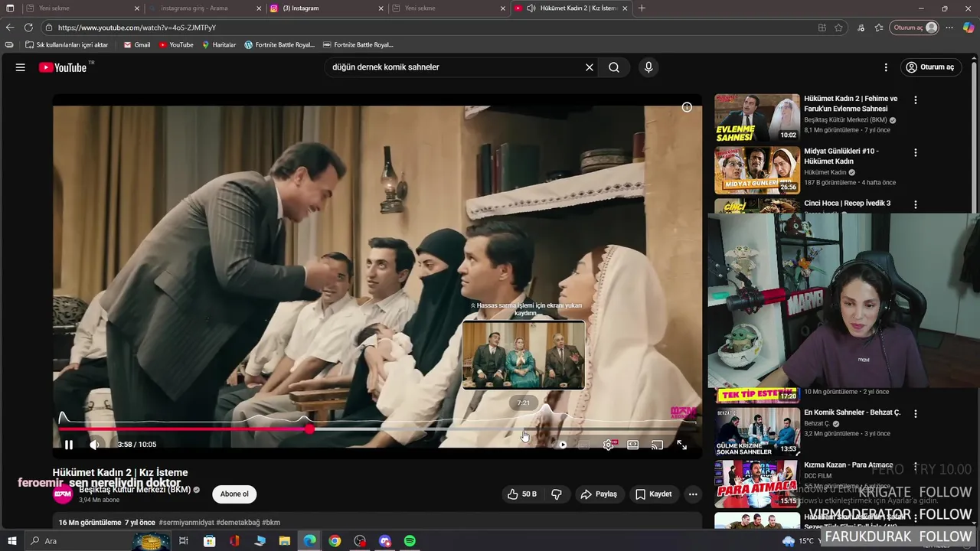
Task: Enter fullscreen mode in the player
Action: click(x=681, y=445)
